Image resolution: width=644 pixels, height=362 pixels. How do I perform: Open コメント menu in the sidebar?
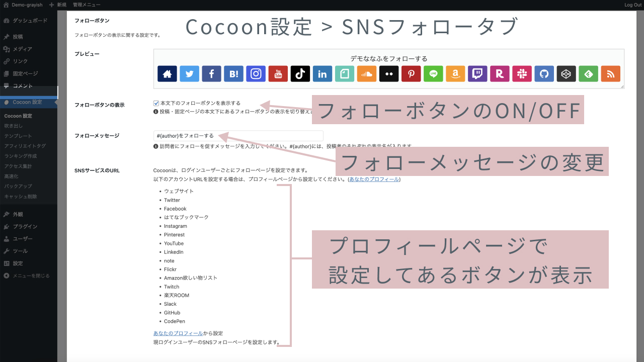tap(29, 86)
